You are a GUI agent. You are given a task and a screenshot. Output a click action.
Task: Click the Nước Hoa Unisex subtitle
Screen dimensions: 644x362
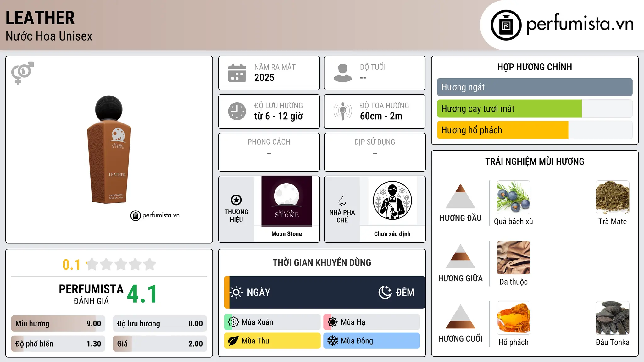click(49, 36)
